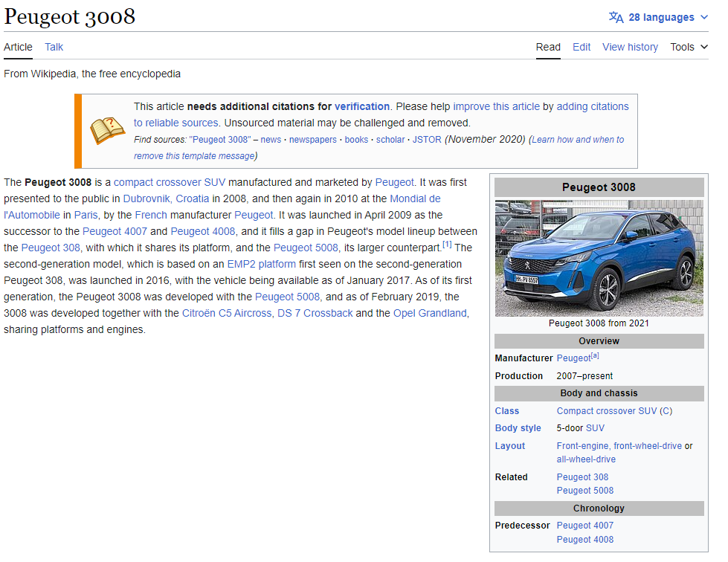Screen dimensions: 728x562
Task: Open the Predecessor Peugeot 4008 infobox link
Action: 585,539
